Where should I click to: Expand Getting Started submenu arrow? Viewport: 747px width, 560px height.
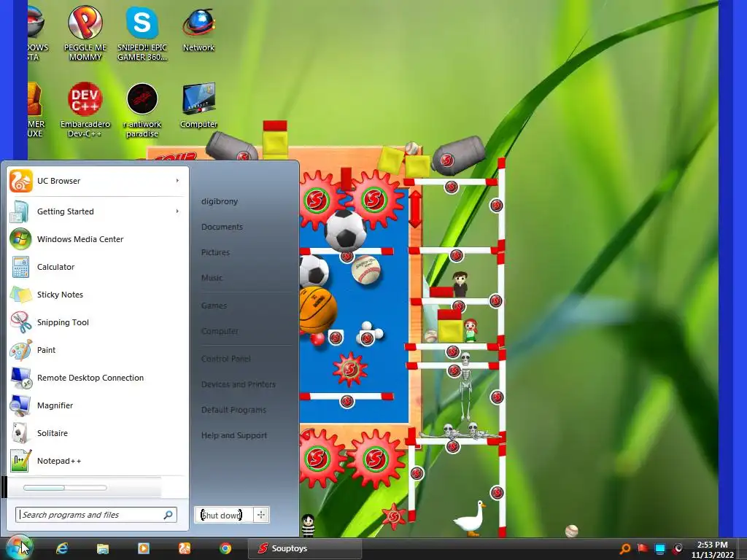click(x=177, y=211)
